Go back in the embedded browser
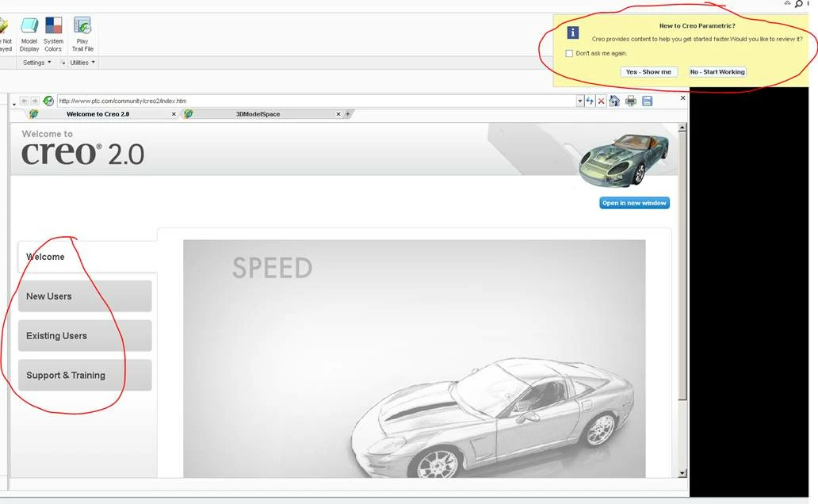818x504 pixels. tap(24, 101)
